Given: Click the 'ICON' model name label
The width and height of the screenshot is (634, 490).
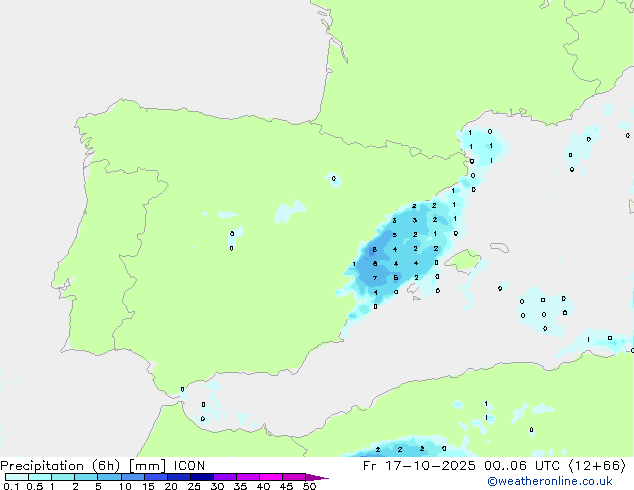Looking at the screenshot, I should point(189,466).
